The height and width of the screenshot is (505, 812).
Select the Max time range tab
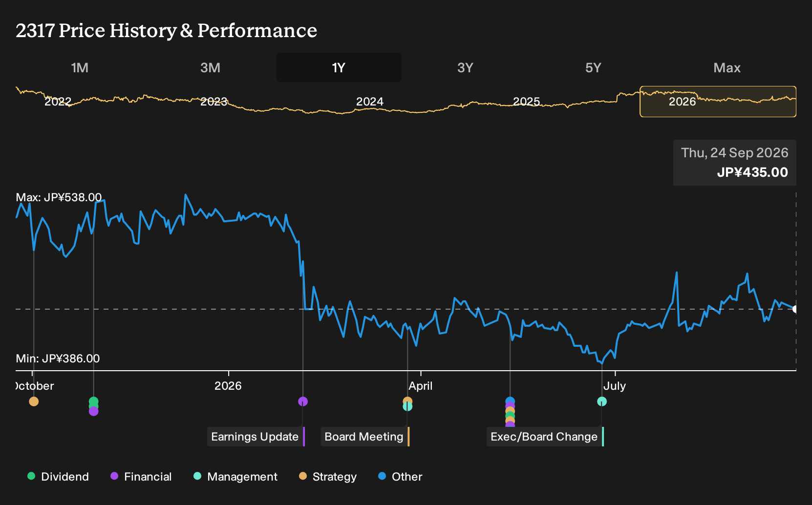(727, 68)
